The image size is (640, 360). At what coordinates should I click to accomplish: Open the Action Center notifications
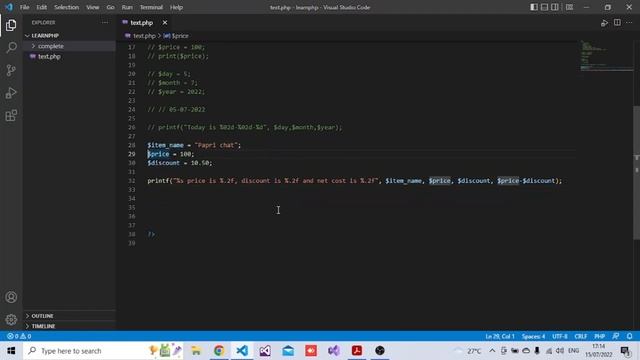point(625,351)
